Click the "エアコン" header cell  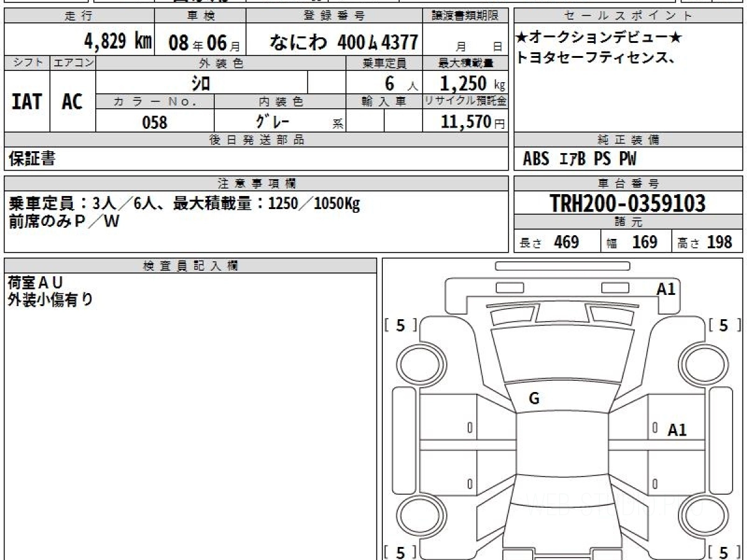tap(73, 63)
